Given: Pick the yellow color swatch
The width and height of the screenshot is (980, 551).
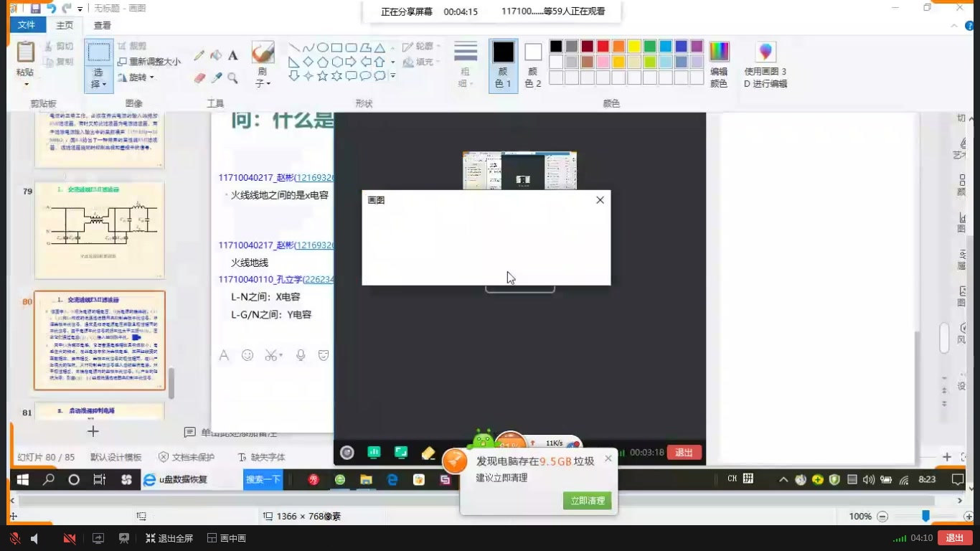Looking at the screenshot, I should click(634, 47).
